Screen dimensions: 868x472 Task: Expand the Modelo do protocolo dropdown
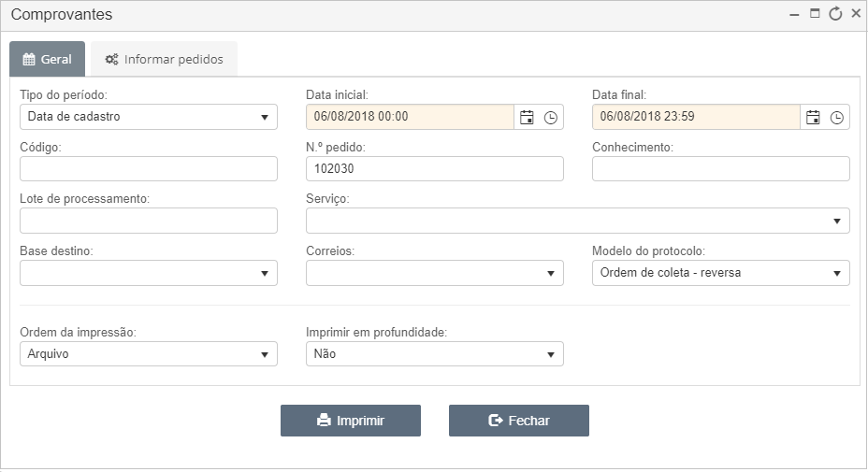tap(721, 273)
